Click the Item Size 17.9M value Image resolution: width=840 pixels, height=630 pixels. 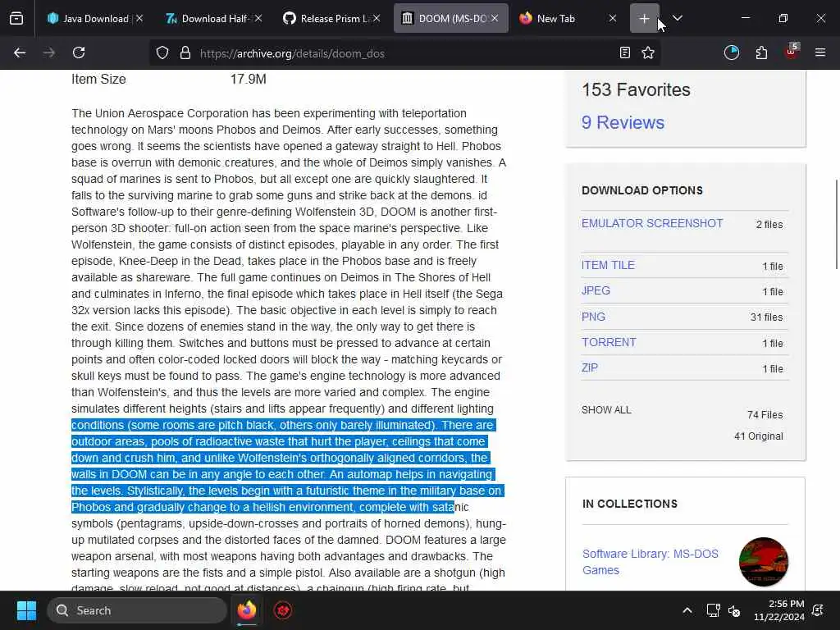pyautogui.click(x=248, y=80)
